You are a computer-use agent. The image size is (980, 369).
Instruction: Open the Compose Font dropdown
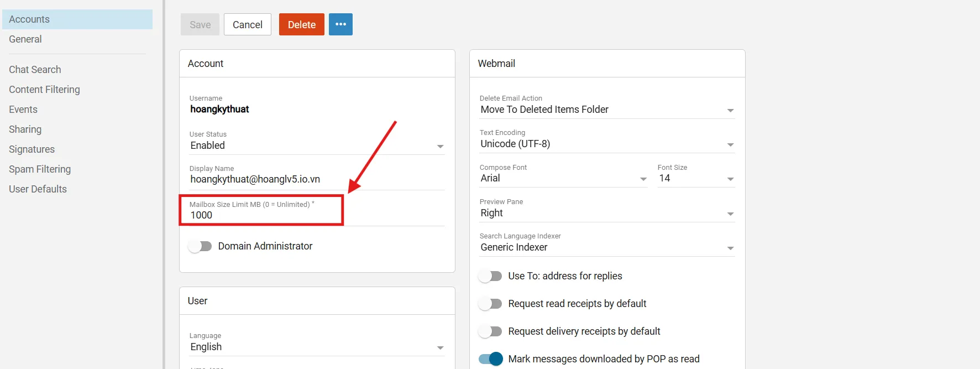point(563,178)
